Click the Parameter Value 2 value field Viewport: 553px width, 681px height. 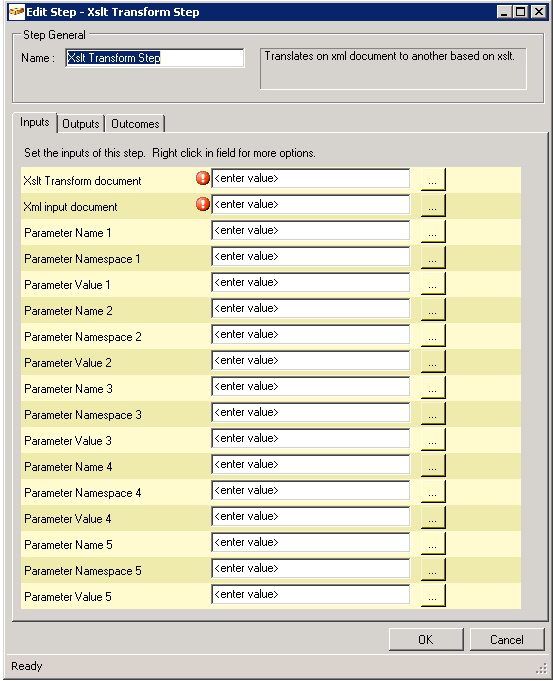click(x=311, y=360)
